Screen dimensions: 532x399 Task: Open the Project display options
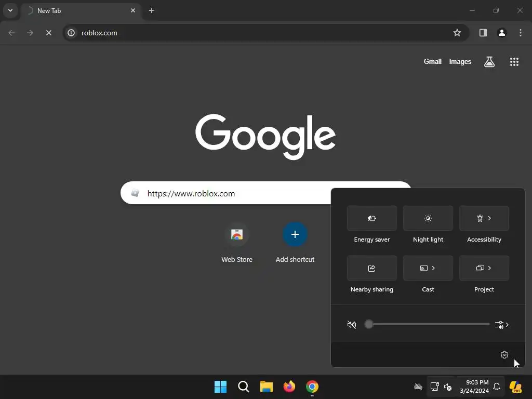click(x=484, y=268)
